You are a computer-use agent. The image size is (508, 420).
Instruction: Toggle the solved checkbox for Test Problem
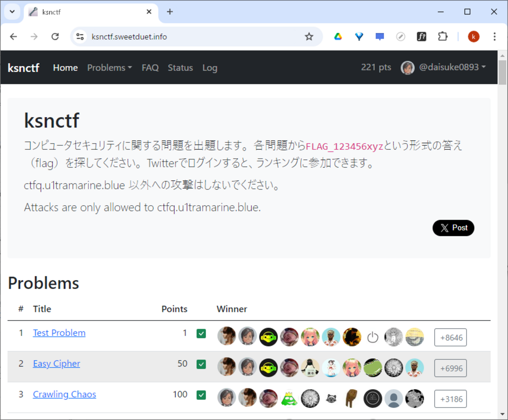point(201,334)
